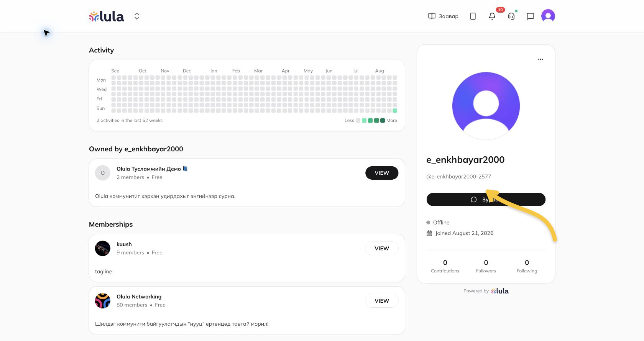Open the chat messages icon
This screenshot has height=341, width=644.
(x=531, y=16)
